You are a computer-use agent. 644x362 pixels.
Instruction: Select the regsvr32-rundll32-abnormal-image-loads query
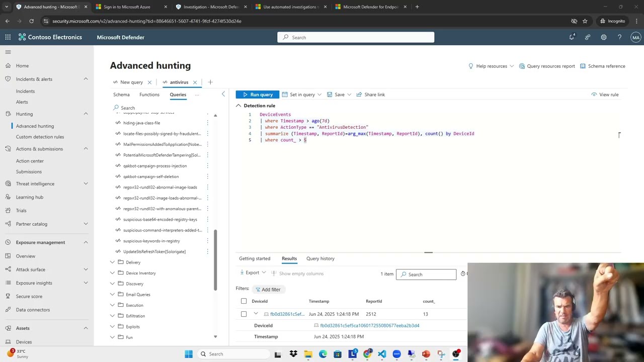click(x=160, y=187)
